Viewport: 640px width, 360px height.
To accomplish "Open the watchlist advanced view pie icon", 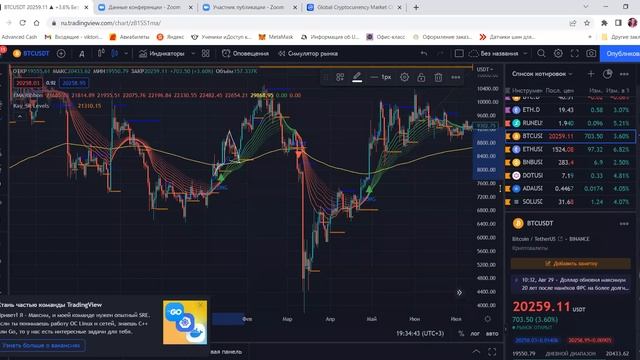I will [x=608, y=74].
